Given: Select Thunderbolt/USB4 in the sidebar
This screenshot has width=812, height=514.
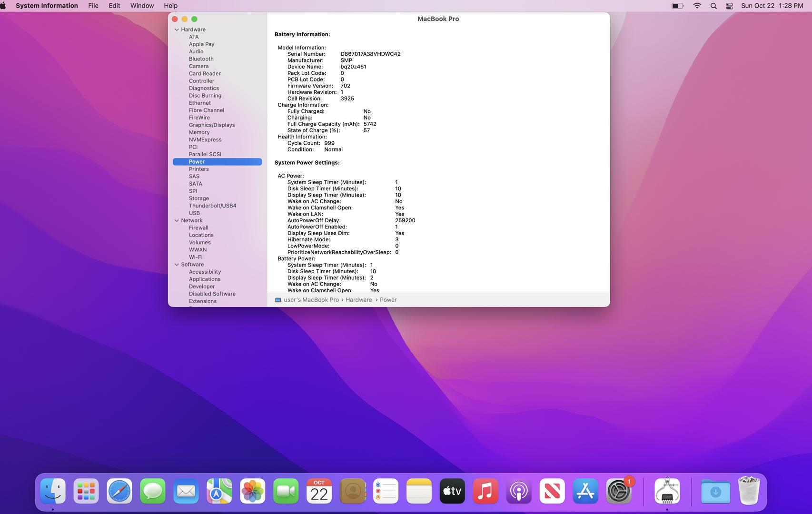Looking at the screenshot, I should 212,206.
